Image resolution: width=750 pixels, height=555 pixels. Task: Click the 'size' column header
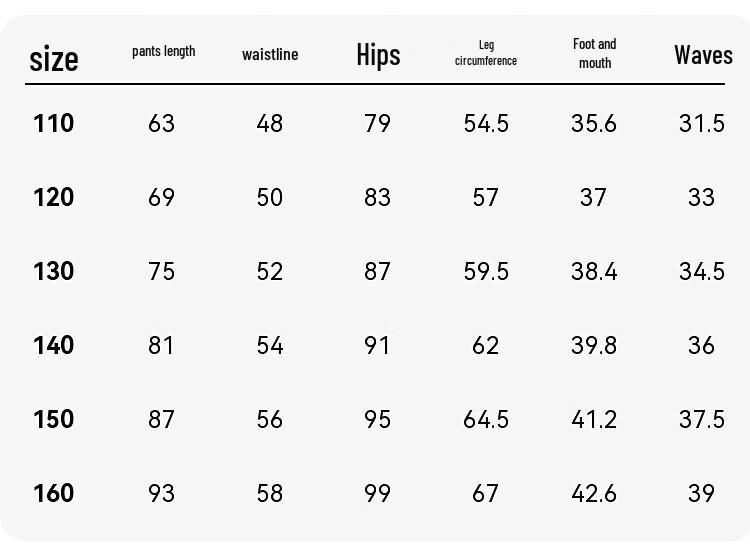(54, 59)
